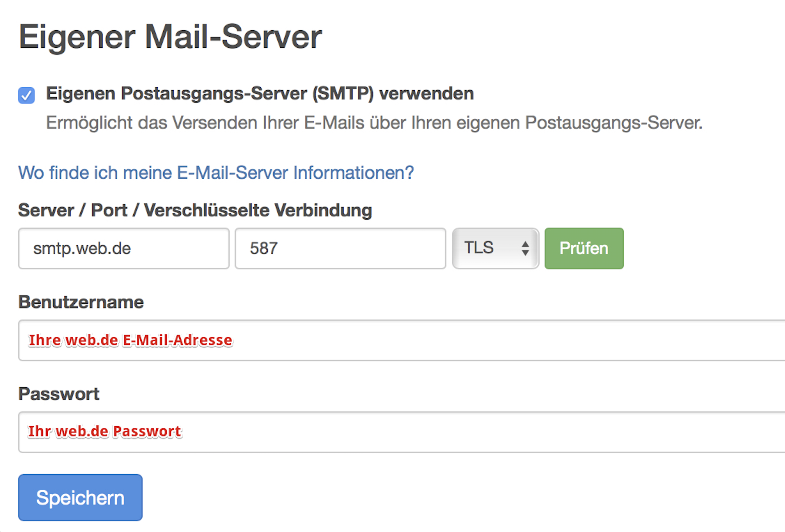Uncheck the SMTP Postausgangs-Server checkbox

click(x=26, y=95)
